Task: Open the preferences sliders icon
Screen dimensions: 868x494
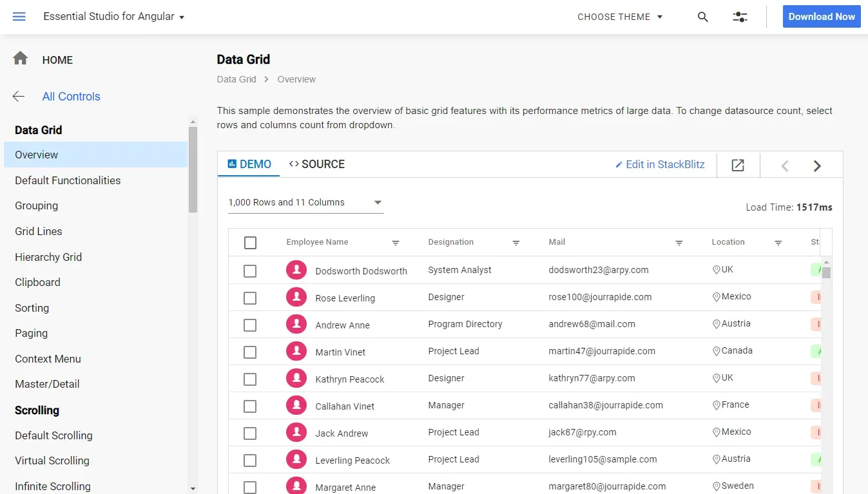Action: [740, 17]
